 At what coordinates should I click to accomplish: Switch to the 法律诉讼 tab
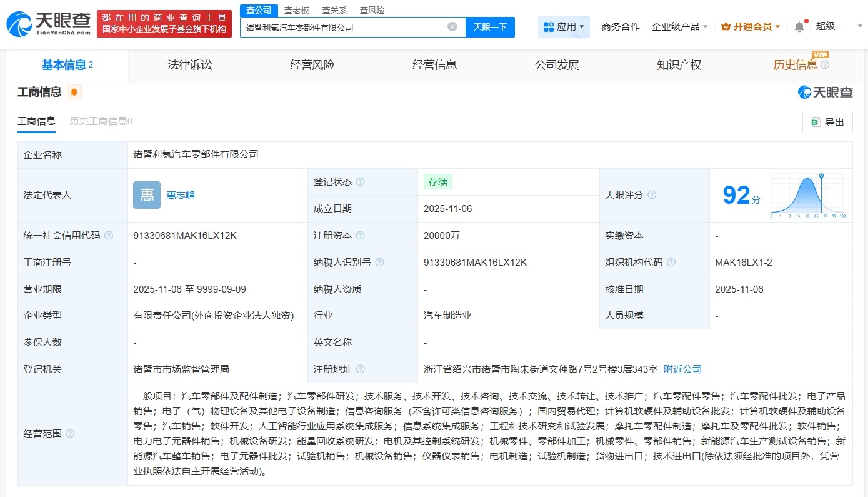190,64
